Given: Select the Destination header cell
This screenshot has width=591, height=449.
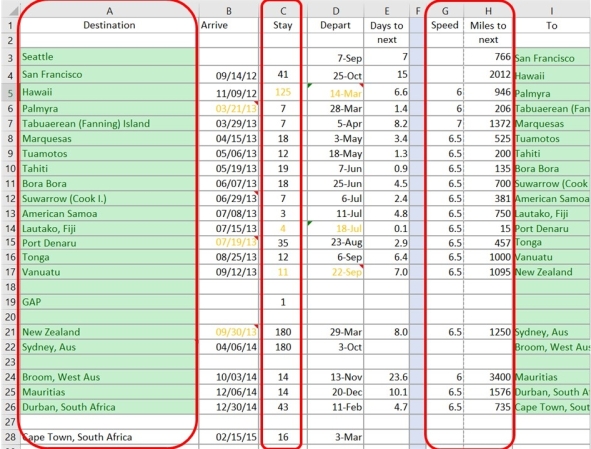Looking at the screenshot, I should 109,25.
